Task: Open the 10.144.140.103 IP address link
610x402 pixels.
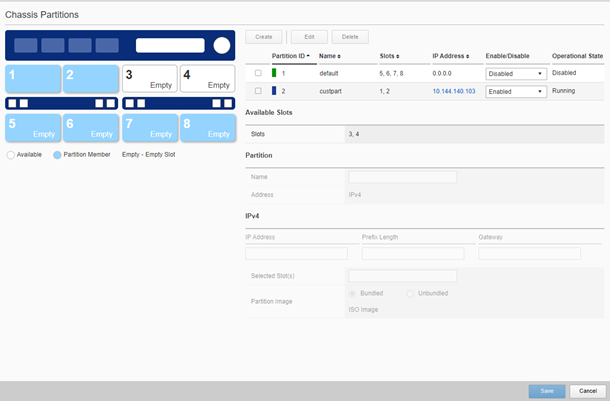Action: point(453,91)
